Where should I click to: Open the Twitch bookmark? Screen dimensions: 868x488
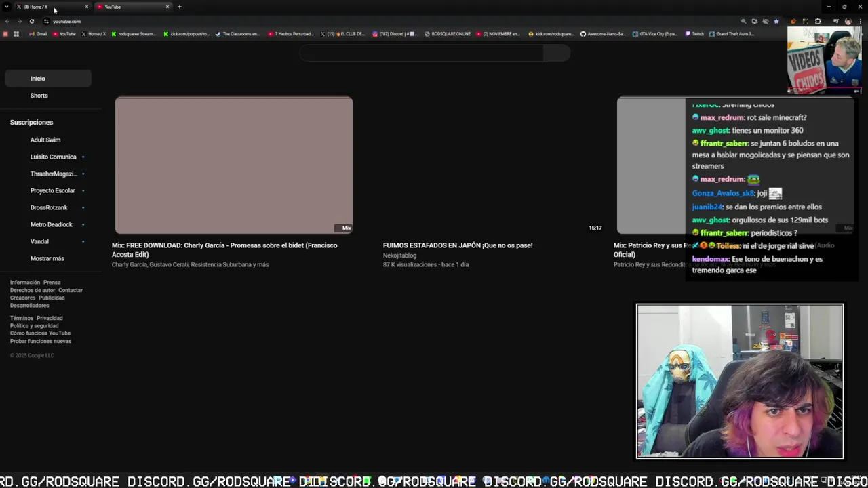point(694,34)
